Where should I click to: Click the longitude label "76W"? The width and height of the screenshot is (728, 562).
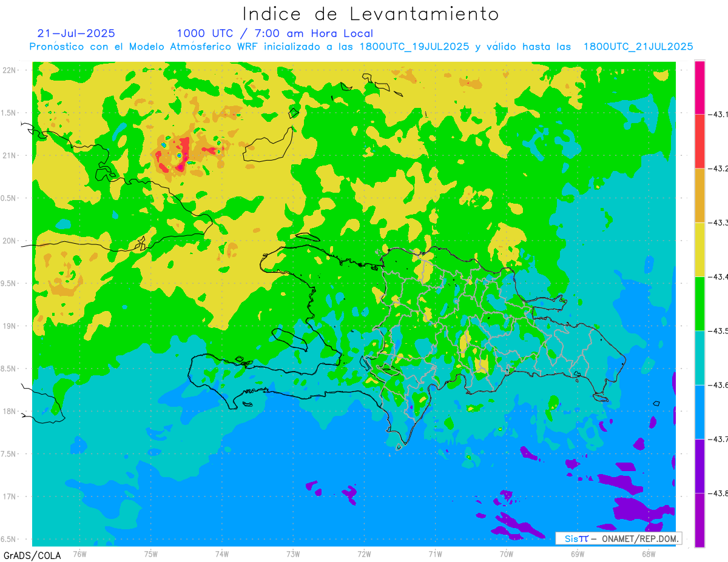click(x=79, y=554)
